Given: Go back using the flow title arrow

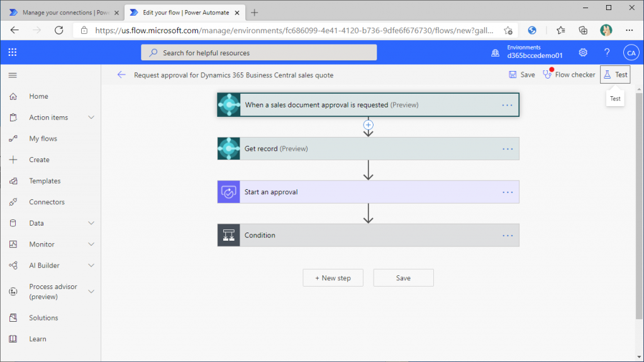Looking at the screenshot, I should [121, 75].
